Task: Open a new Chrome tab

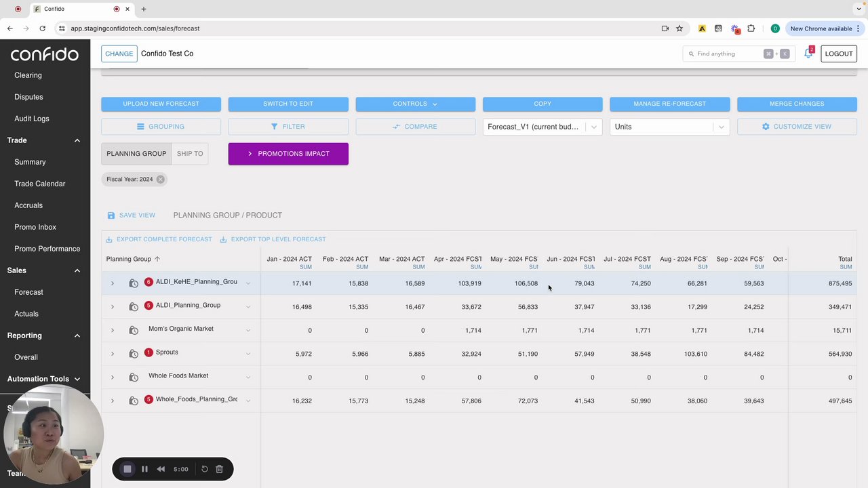Action: coord(144,9)
